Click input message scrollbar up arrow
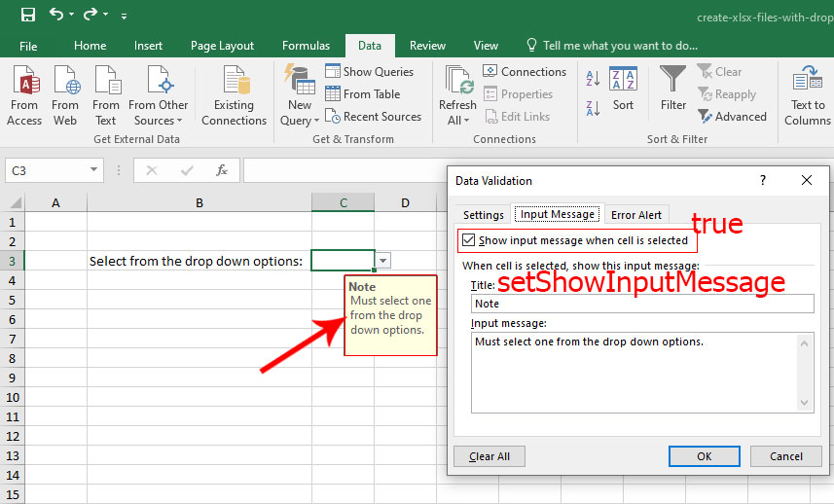Image resolution: width=834 pixels, height=504 pixels. [804, 343]
